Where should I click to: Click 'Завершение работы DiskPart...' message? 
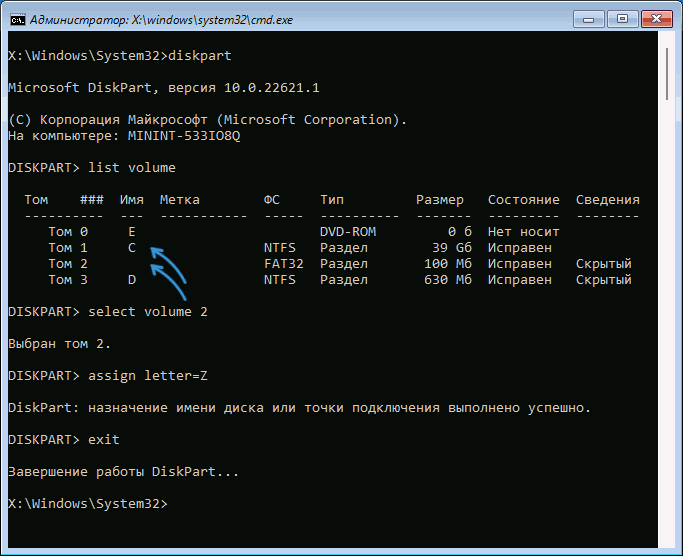coord(123,472)
